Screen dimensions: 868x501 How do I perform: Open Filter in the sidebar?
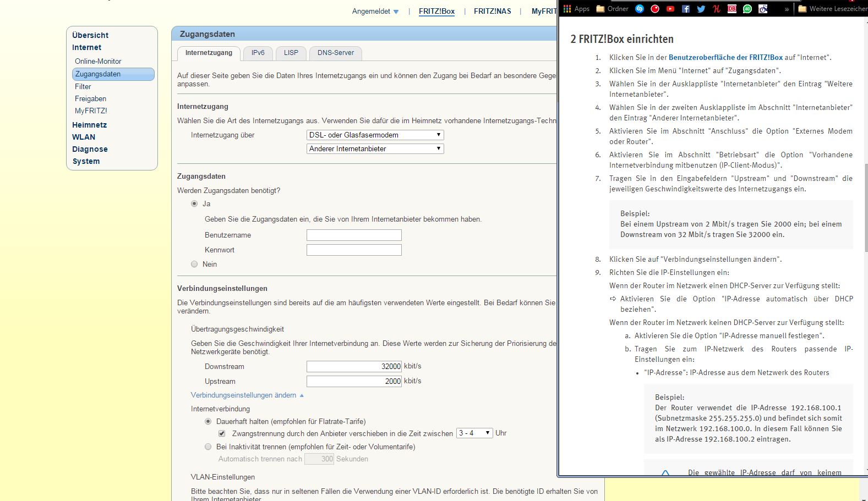click(x=83, y=86)
